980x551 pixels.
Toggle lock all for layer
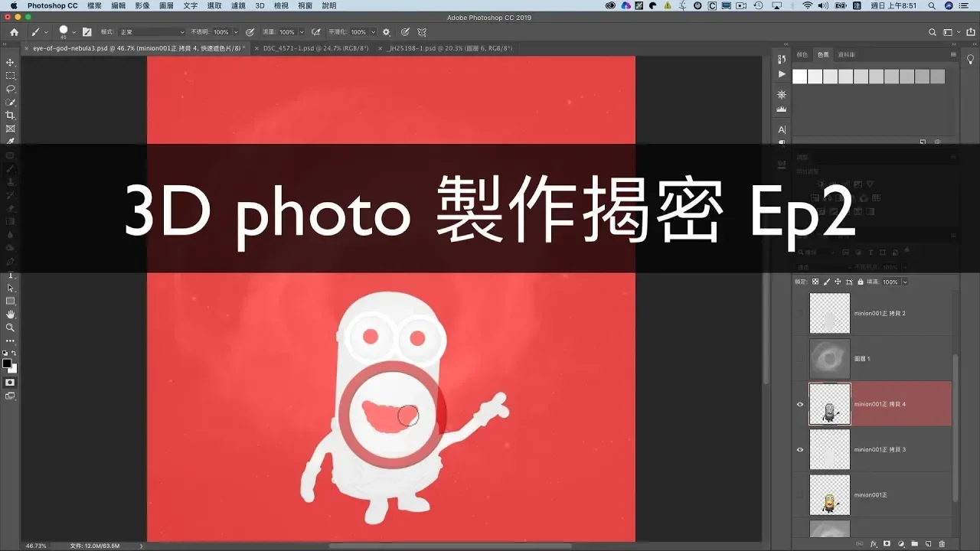coord(861,282)
